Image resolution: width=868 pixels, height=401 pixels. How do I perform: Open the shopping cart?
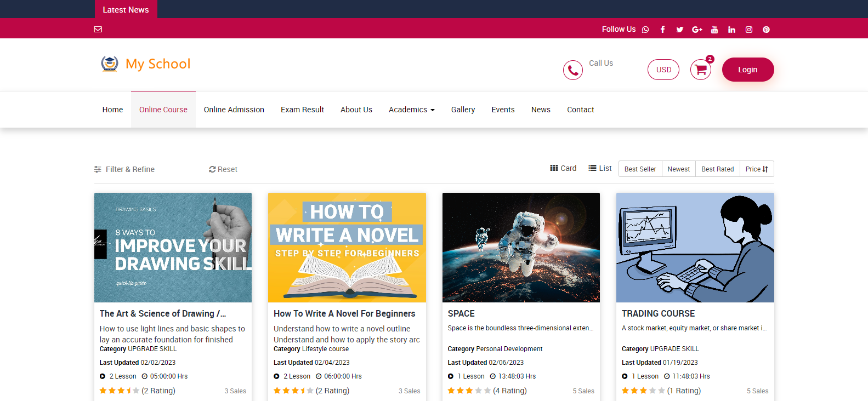[701, 70]
